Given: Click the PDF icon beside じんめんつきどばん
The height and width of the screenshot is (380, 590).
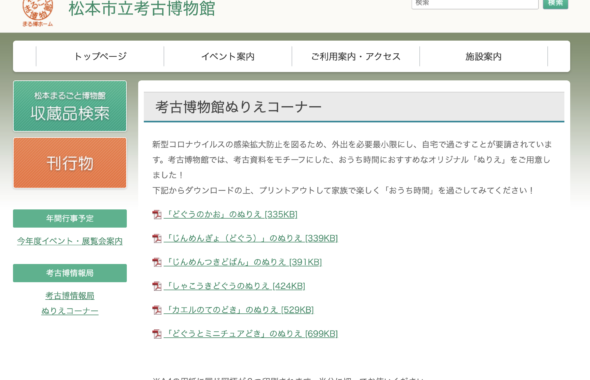Looking at the screenshot, I should [x=157, y=262].
